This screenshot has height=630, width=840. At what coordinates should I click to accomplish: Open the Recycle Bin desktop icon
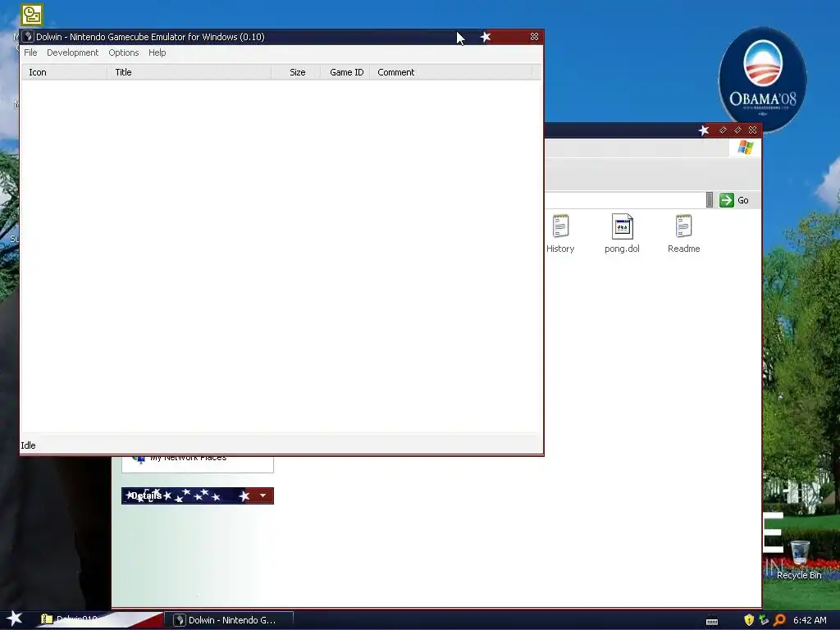coord(799,559)
